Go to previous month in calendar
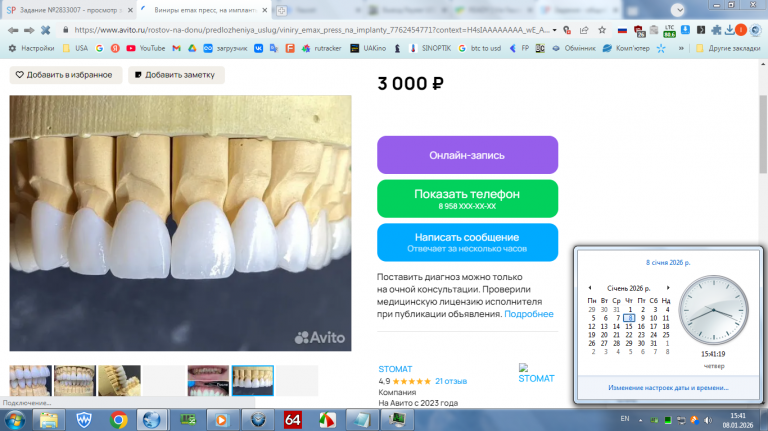 [590, 287]
